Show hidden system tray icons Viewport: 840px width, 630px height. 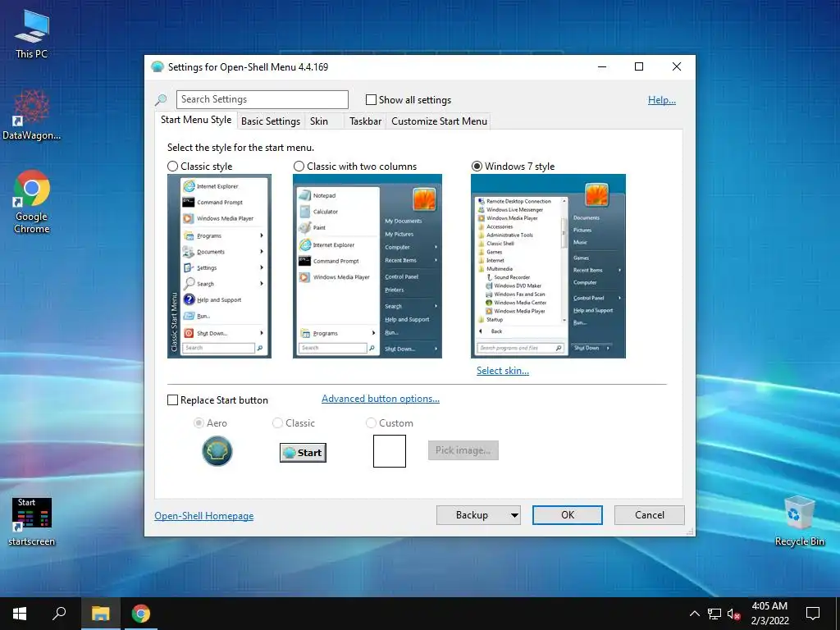point(694,614)
